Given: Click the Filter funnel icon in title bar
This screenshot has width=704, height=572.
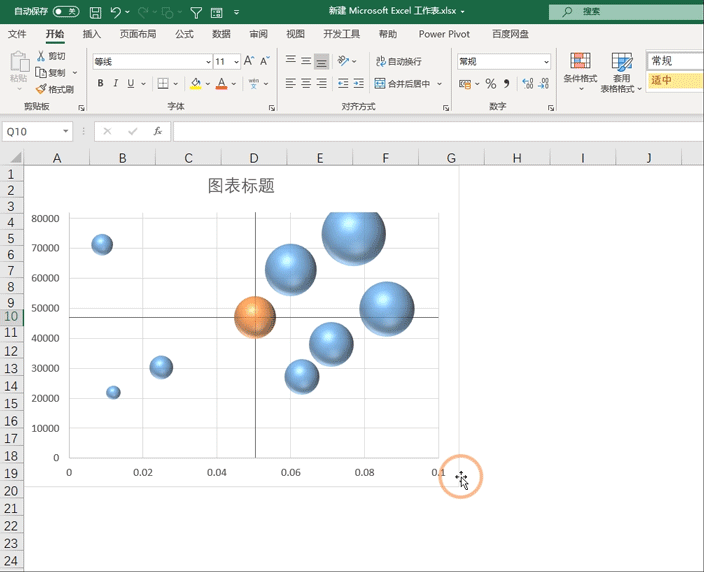Looking at the screenshot, I should 196,12.
